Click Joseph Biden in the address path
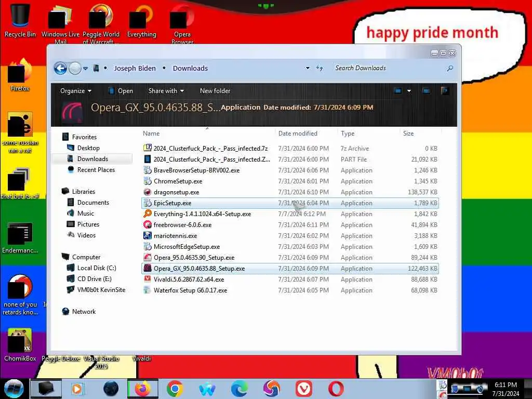532x399 pixels. tap(135, 68)
